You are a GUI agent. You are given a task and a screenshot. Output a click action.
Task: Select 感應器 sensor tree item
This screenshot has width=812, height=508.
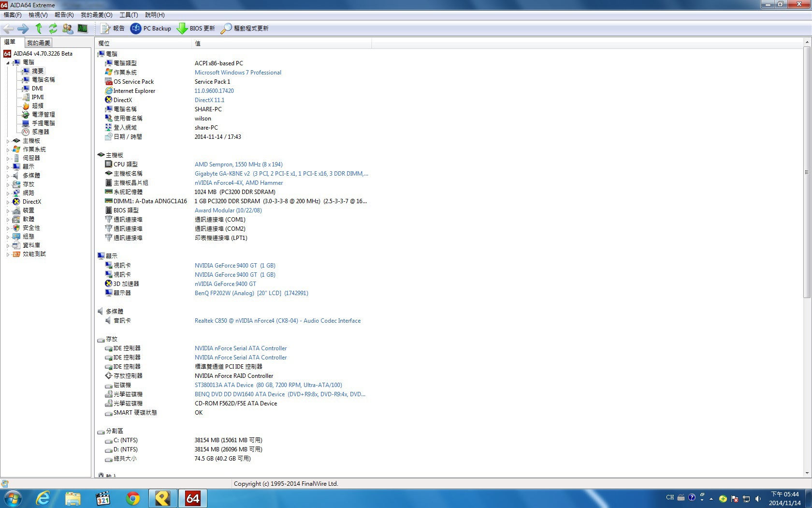[41, 132]
